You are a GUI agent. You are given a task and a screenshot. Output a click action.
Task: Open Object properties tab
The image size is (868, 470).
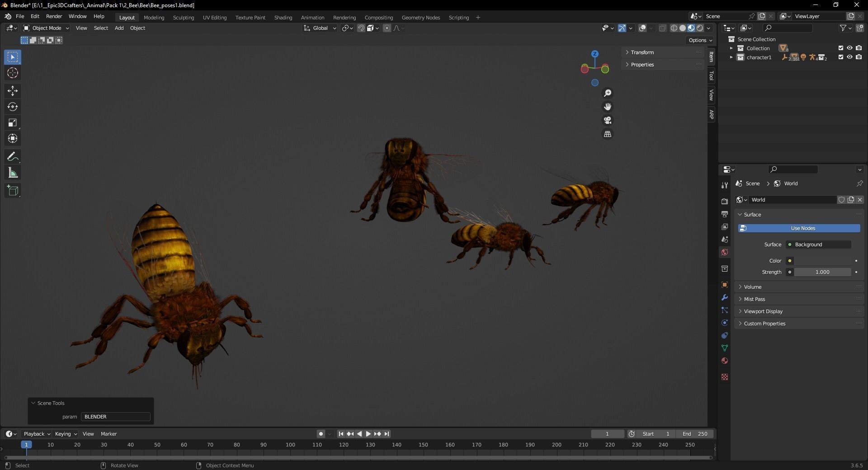click(725, 285)
